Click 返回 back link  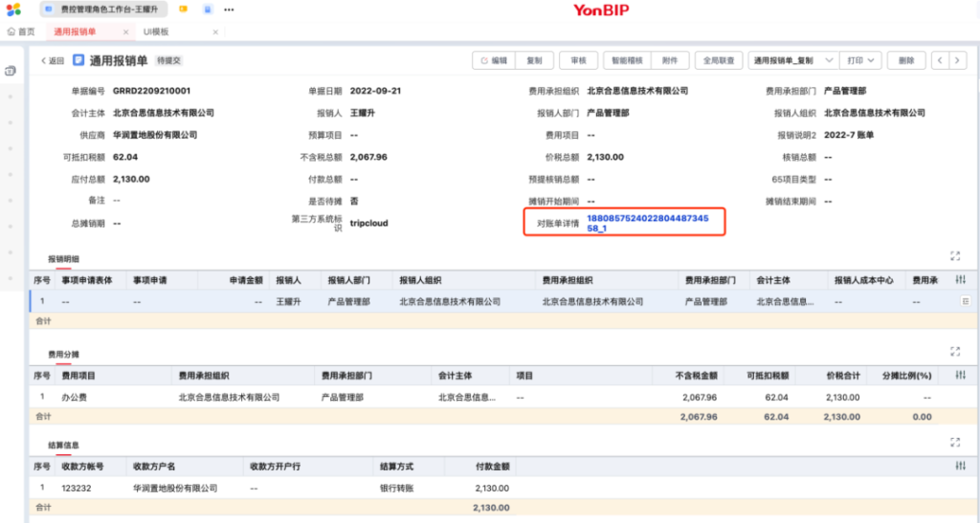(53, 60)
